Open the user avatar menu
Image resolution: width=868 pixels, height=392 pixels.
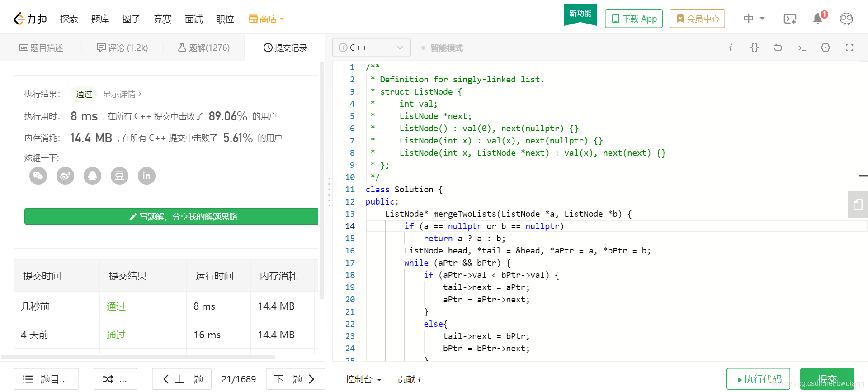(846, 19)
